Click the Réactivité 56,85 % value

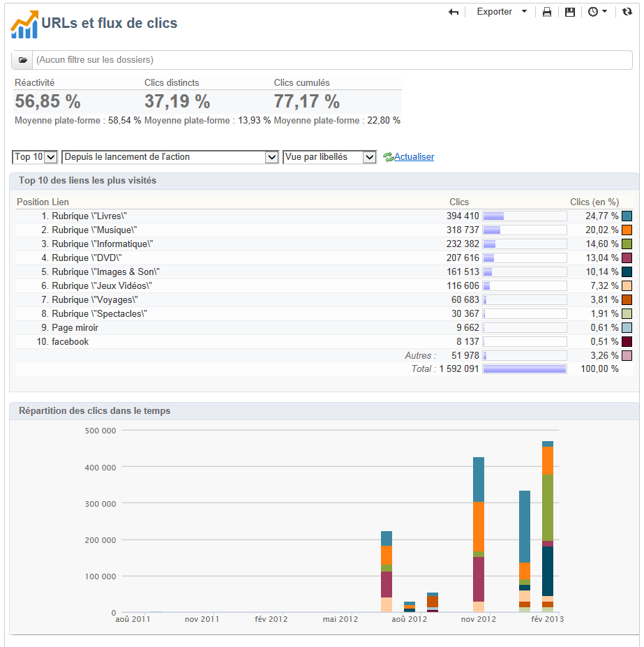coord(48,101)
